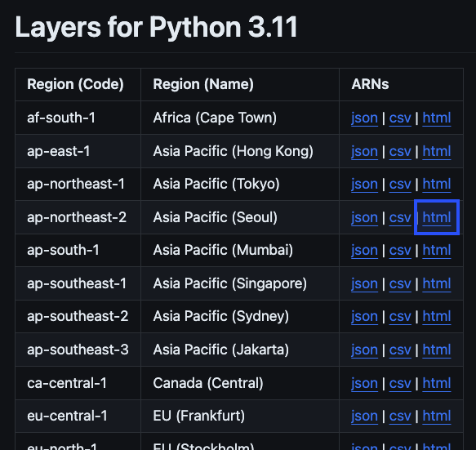This screenshot has height=450, width=476.
Task: Open csv ARNs for ap-southeast-2
Action: (x=400, y=316)
